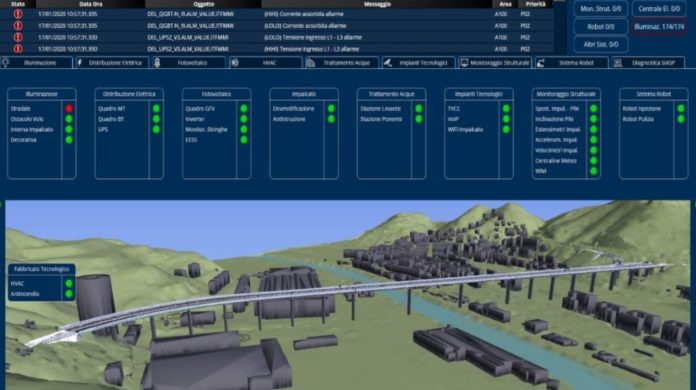Click the icon on the Trattamento Acque tab

311,63
